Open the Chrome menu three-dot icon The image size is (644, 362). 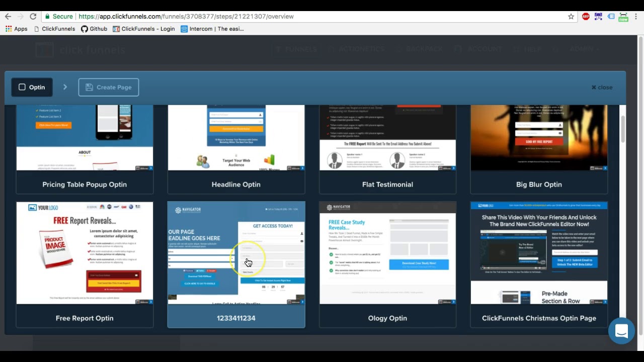click(x=636, y=17)
